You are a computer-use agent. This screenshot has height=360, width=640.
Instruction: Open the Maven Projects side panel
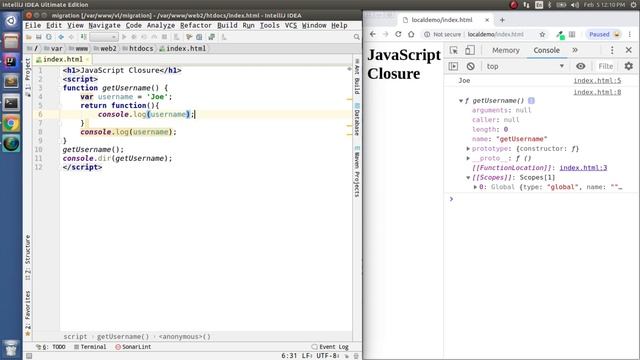(x=357, y=172)
